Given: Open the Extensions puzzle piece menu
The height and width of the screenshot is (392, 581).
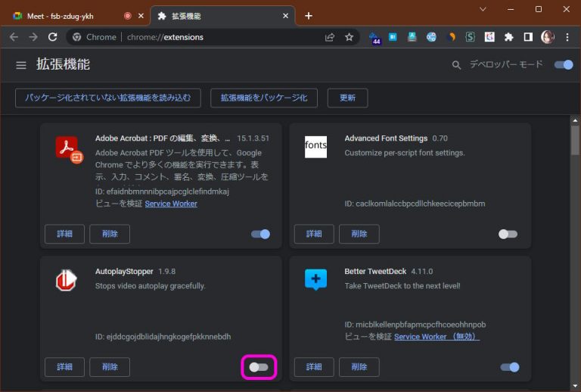Looking at the screenshot, I should 508,36.
